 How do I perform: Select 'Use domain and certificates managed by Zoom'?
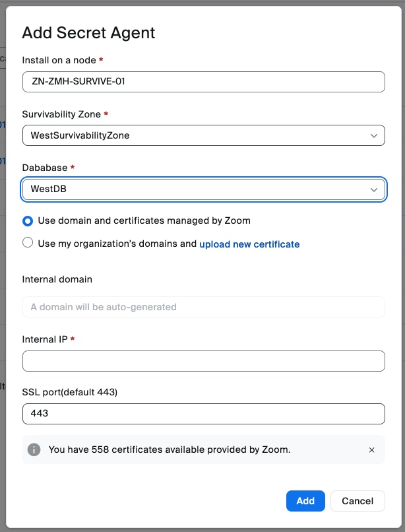tap(28, 221)
